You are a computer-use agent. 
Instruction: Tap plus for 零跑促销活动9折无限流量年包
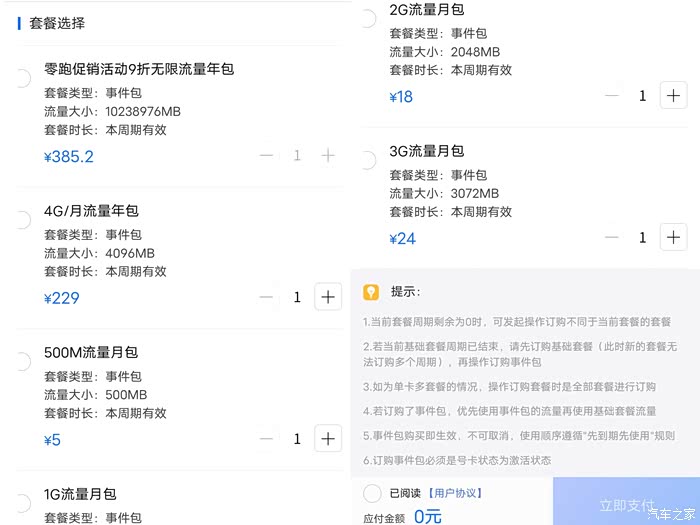point(328,156)
